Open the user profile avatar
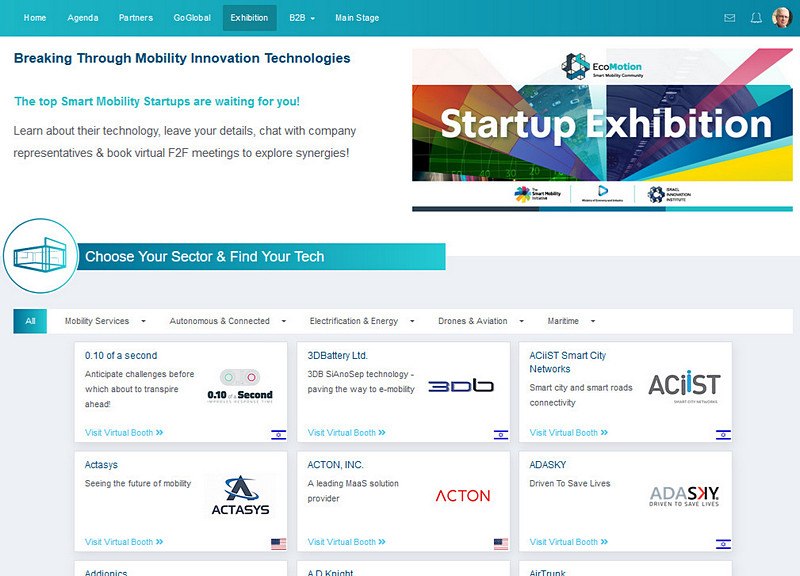800x576 pixels. tap(782, 17)
